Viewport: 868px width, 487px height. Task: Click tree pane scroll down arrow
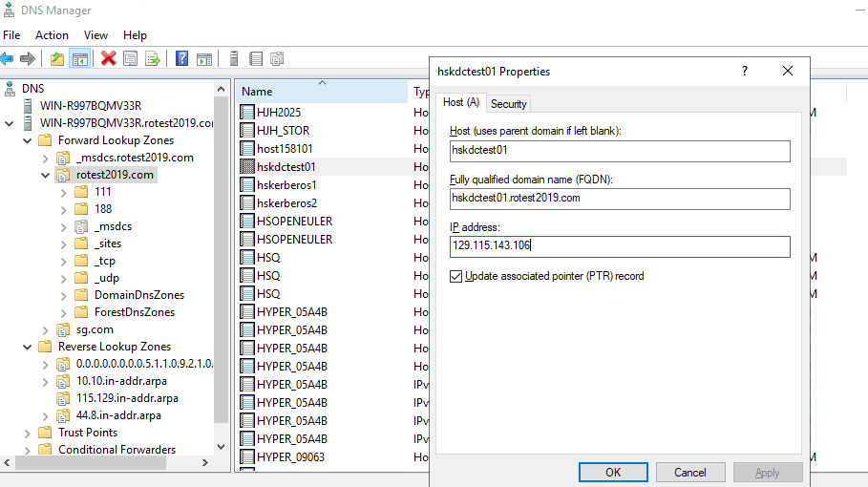[x=221, y=447]
